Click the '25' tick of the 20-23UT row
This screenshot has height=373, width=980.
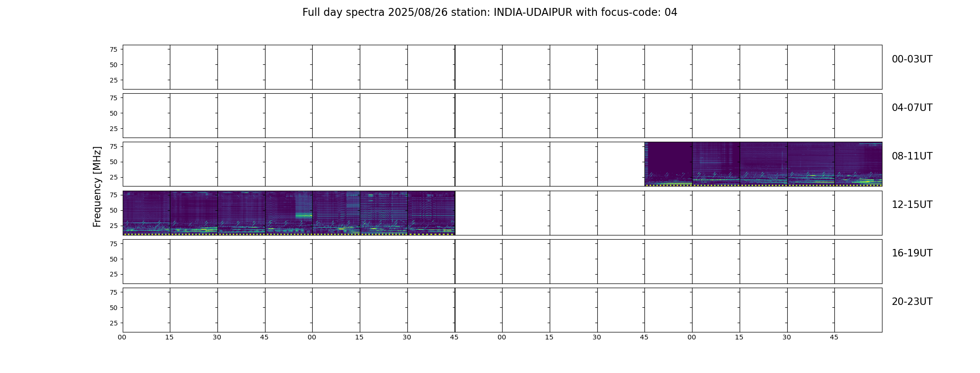113,323
